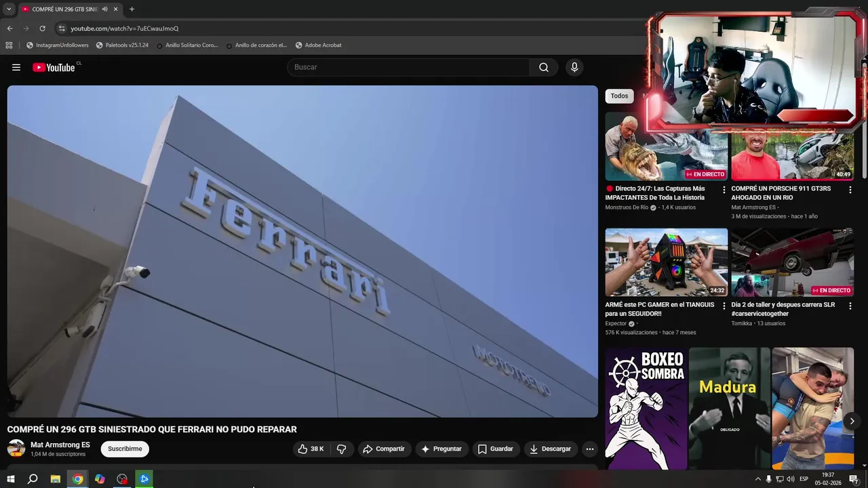The image size is (868, 488).
Task: Open a new browser tab
Action: pos(132,9)
